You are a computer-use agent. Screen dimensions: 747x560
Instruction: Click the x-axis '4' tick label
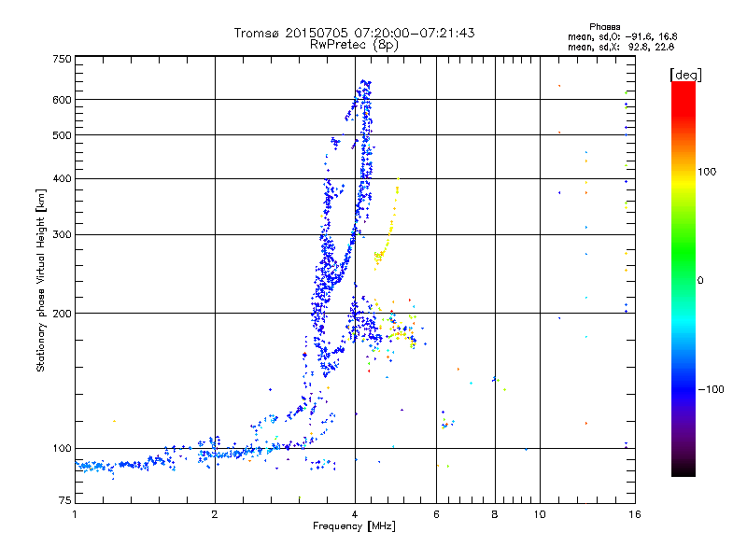pos(355,514)
